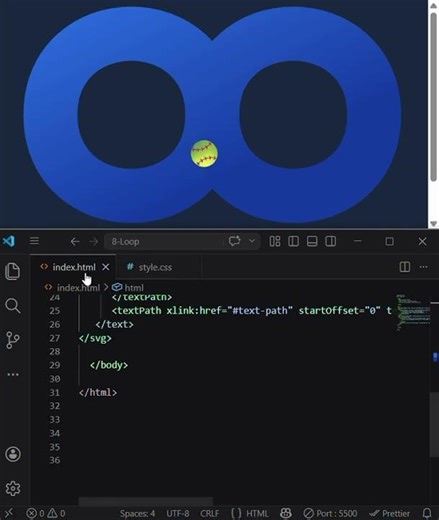Close the index.html tab
This screenshot has height=520, width=439.
[x=106, y=267]
